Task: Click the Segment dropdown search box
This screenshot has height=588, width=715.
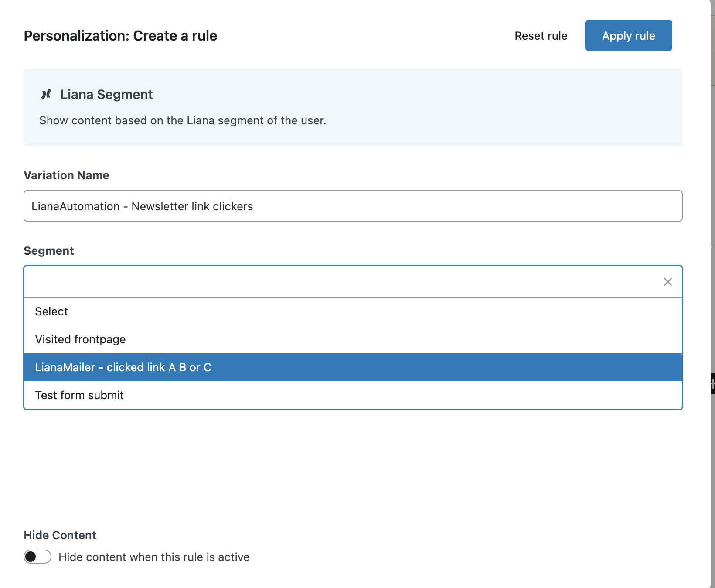Action: pos(340,282)
